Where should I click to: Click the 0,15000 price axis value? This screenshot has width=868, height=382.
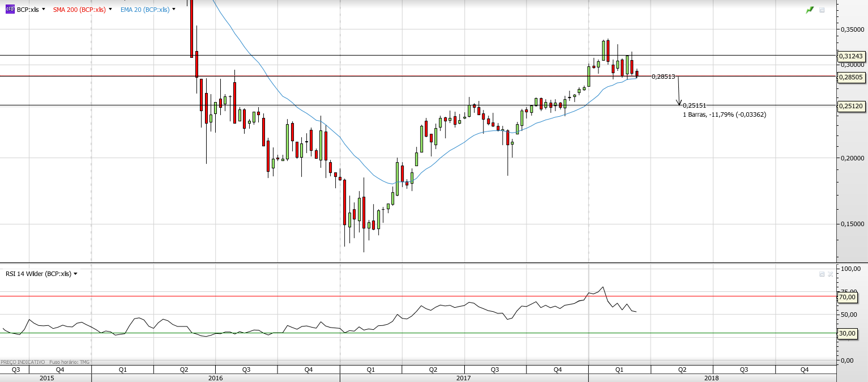(852, 224)
